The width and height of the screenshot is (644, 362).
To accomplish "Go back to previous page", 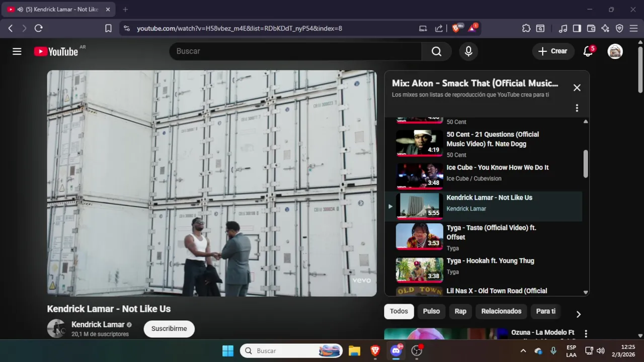I will pyautogui.click(x=10, y=29).
